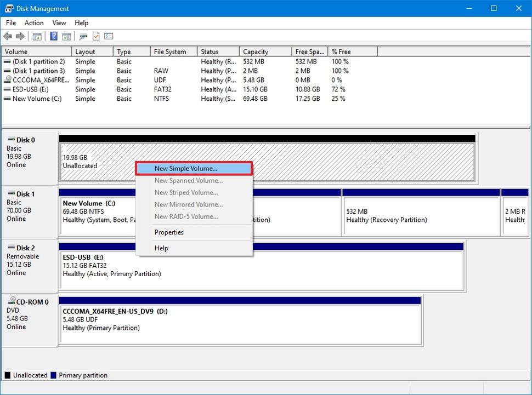Choose Help from the context menu
The width and height of the screenshot is (532, 395).
tap(162, 248)
